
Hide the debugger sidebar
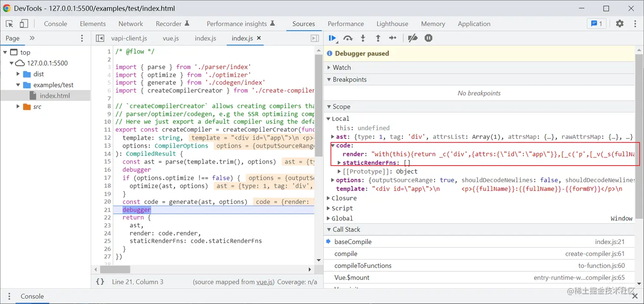[315, 38]
